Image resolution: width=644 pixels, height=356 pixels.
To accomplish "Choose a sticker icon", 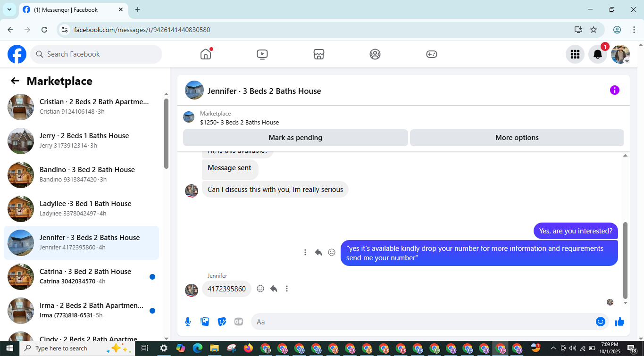I will (x=222, y=322).
